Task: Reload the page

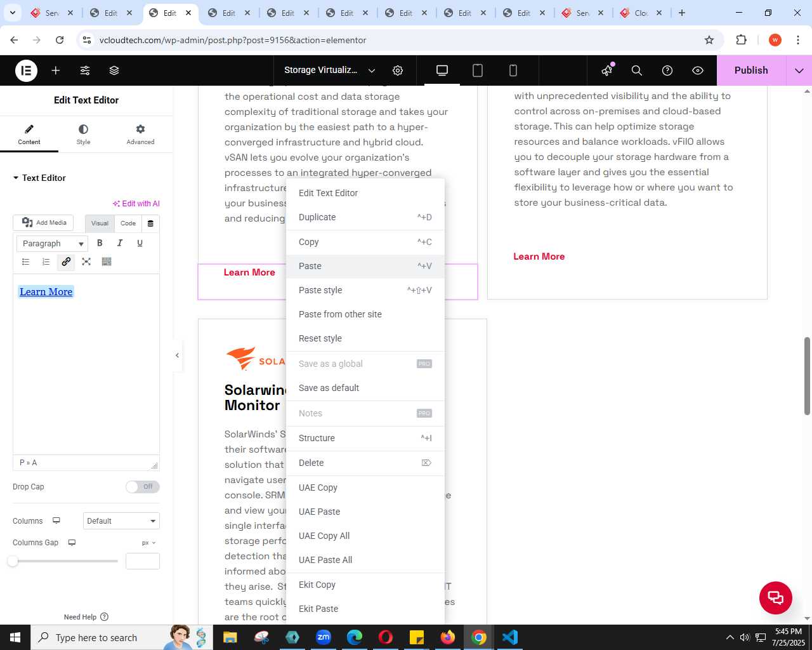Action: pyautogui.click(x=60, y=40)
